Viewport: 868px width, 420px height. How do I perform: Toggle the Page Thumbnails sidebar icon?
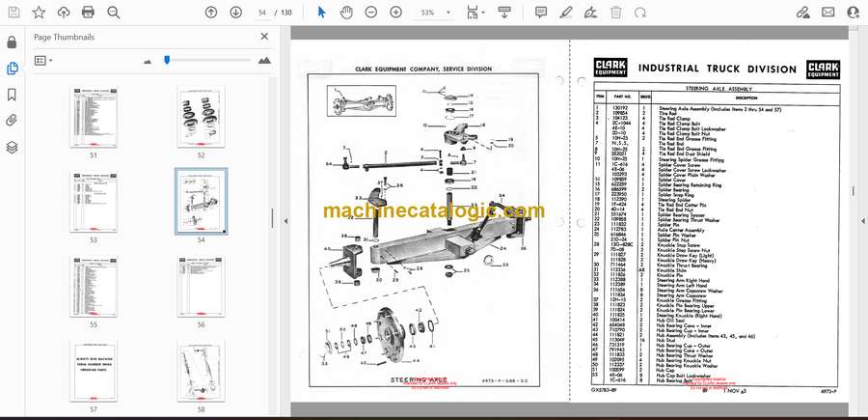(12, 69)
